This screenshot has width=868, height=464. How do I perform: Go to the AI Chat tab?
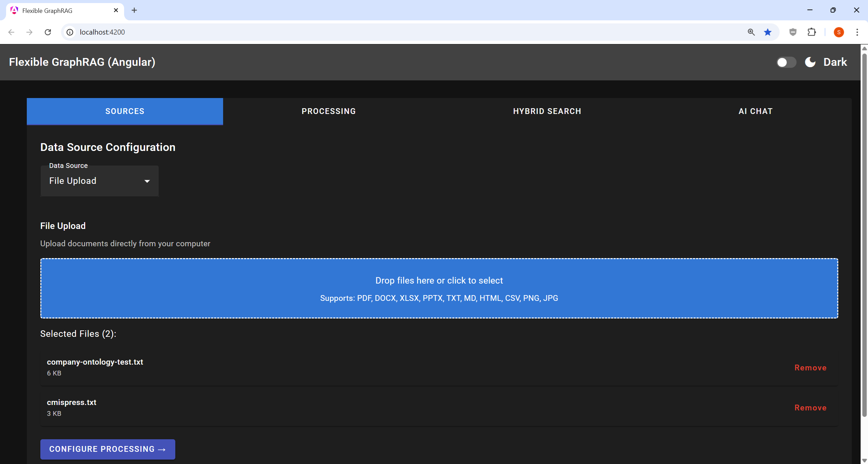[x=755, y=111]
